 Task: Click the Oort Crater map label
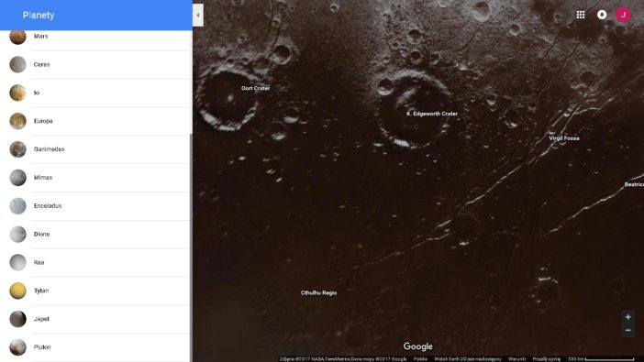(255, 88)
